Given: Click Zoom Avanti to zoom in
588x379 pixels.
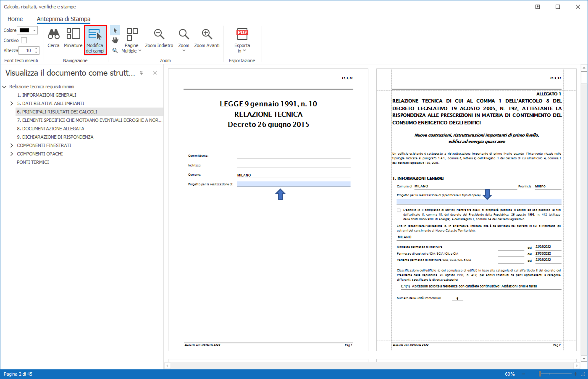Looking at the screenshot, I should click(x=207, y=38).
